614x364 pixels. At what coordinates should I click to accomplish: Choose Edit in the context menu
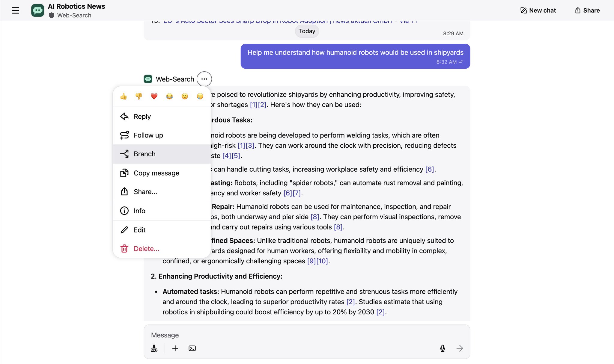coord(162,230)
